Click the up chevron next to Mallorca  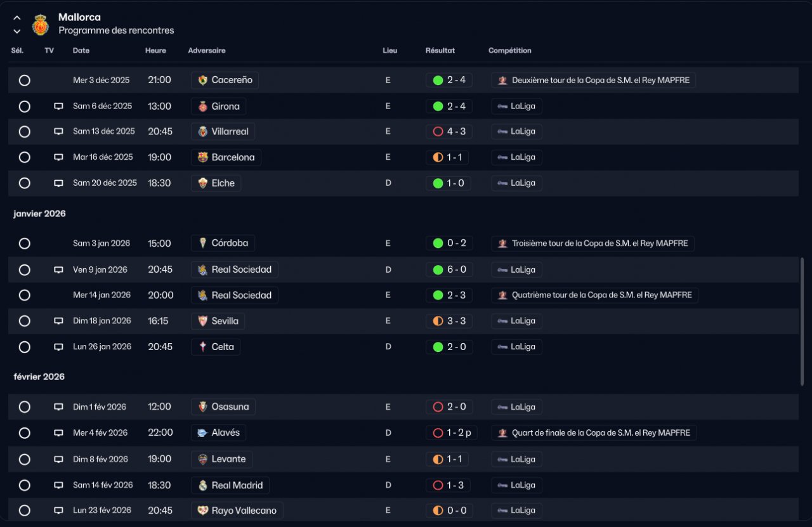(17, 18)
